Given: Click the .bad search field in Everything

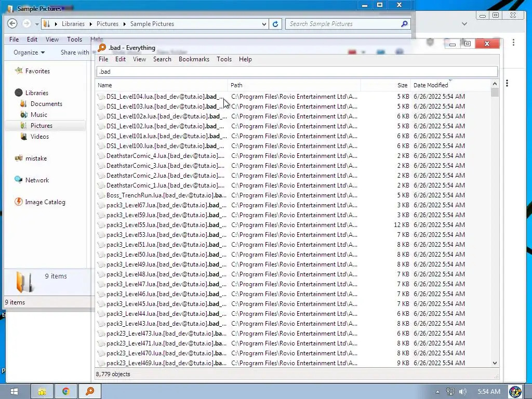Looking at the screenshot, I should 297,72.
